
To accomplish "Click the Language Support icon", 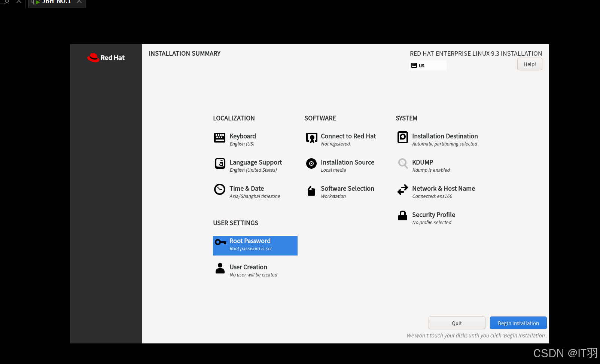I will pos(220,163).
